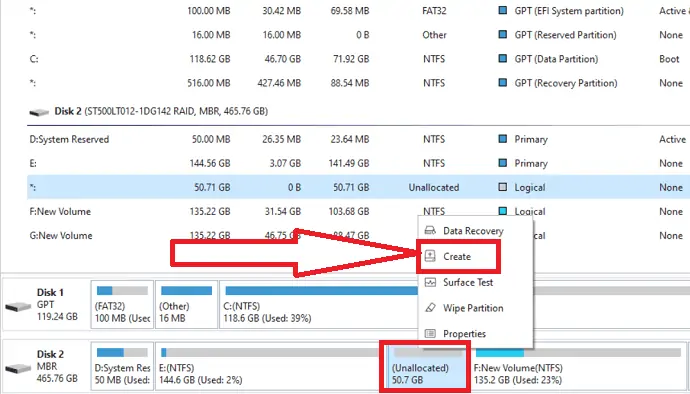Image resolution: width=690 pixels, height=394 pixels.
Task: Click the 141.49 GB unused value for E:
Action: (x=349, y=163)
